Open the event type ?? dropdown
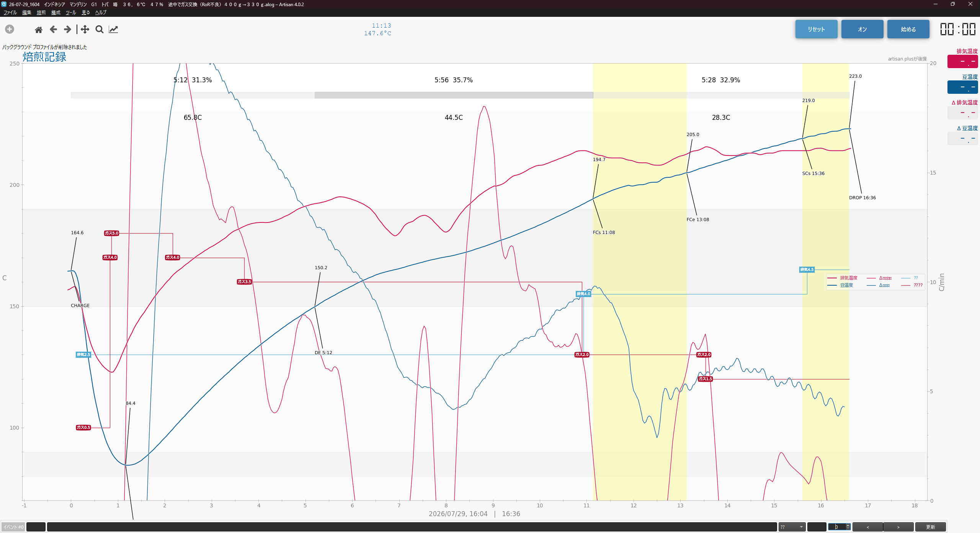The height and width of the screenshot is (533, 980). (x=792, y=527)
